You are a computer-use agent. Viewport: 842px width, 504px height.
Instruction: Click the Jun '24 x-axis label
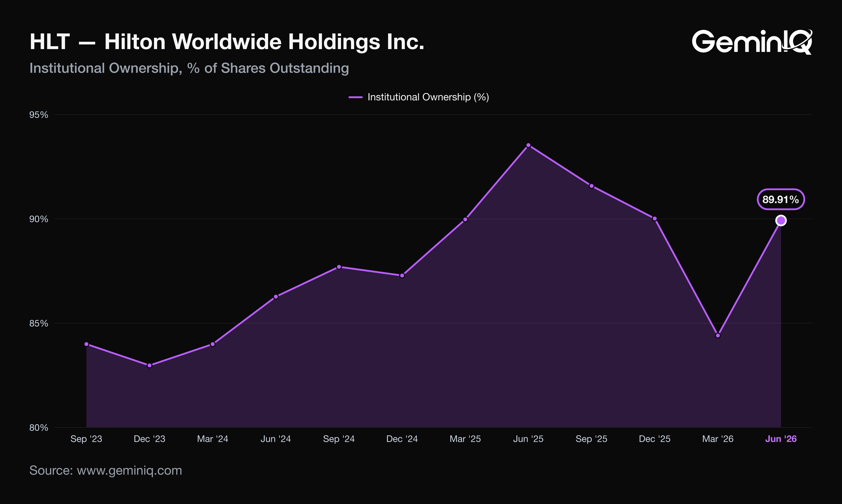pos(276,439)
